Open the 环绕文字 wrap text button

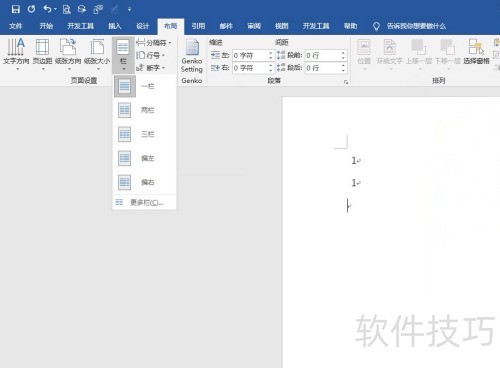(x=389, y=54)
